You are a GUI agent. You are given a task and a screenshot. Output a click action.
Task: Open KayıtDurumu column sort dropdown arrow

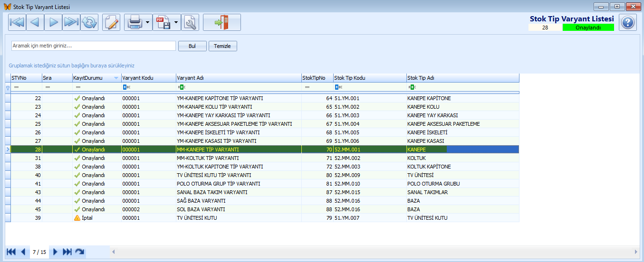pos(116,78)
